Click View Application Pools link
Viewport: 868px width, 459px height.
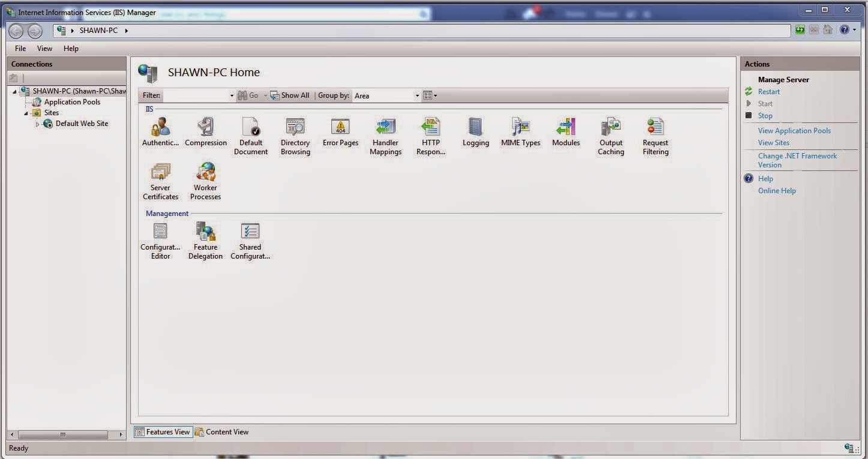click(x=794, y=131)
